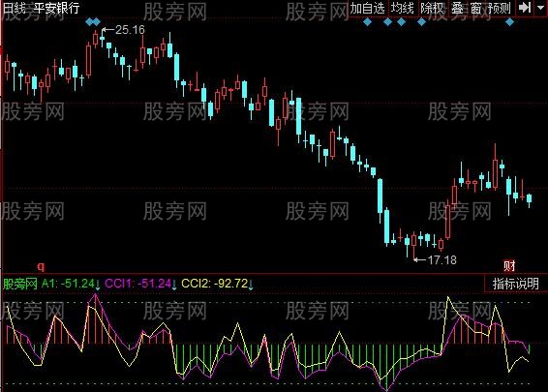
Task: Toggle the 均线 moving average display
Action: [x=402, y=8]
